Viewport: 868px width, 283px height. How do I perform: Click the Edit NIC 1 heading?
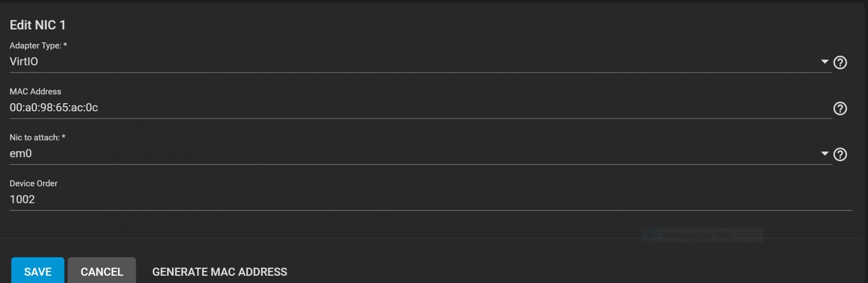coord(38,25)
